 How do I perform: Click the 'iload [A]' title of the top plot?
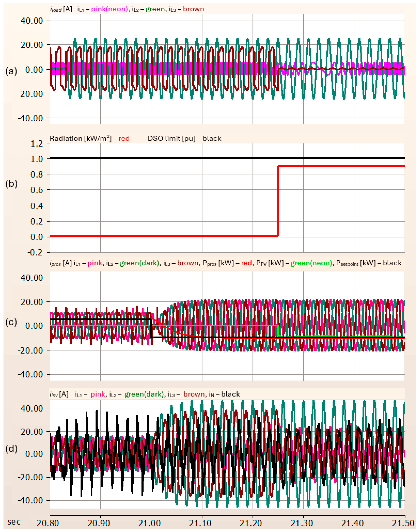61,9
